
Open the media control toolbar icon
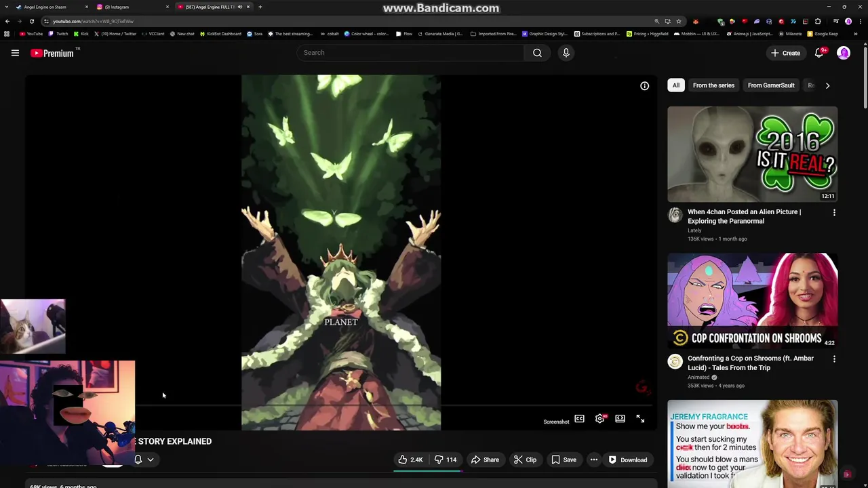(x=836, y=21)
